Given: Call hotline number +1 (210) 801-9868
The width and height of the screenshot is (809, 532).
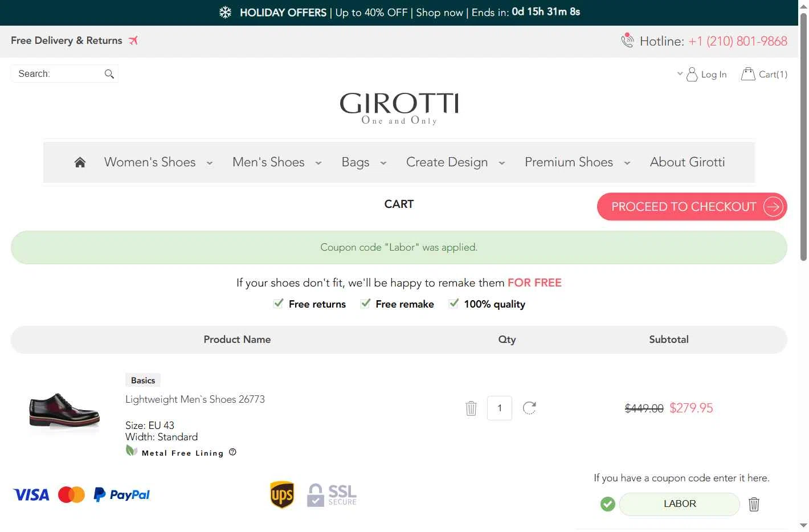Looking at the screenshot, I should point(738,41).
